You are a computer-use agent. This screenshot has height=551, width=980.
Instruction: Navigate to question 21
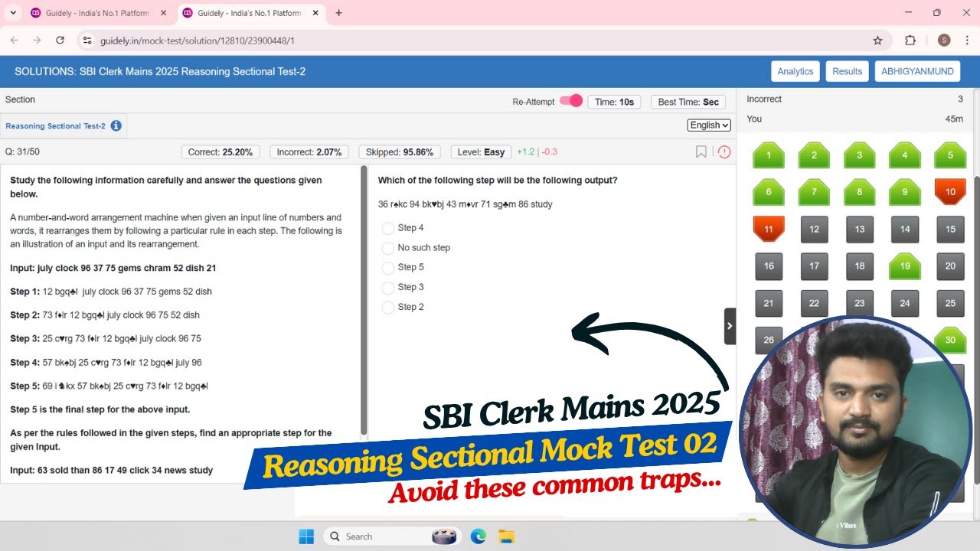click(769, 303)
